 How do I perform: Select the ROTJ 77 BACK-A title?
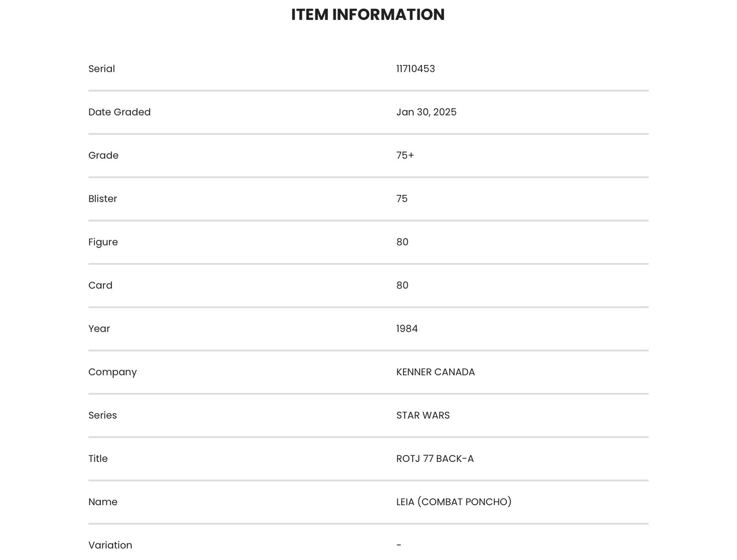pyautogui.click(x=435, y=458)
